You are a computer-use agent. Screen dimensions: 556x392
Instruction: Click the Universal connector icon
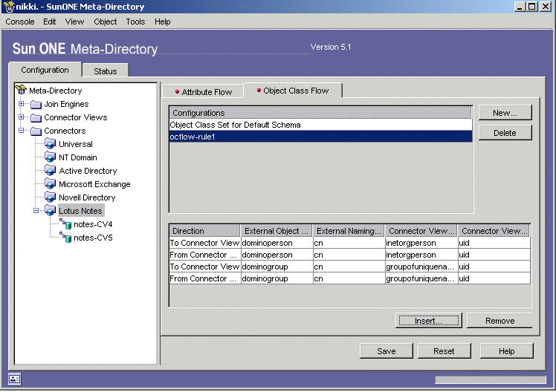[x=51, y=144]
